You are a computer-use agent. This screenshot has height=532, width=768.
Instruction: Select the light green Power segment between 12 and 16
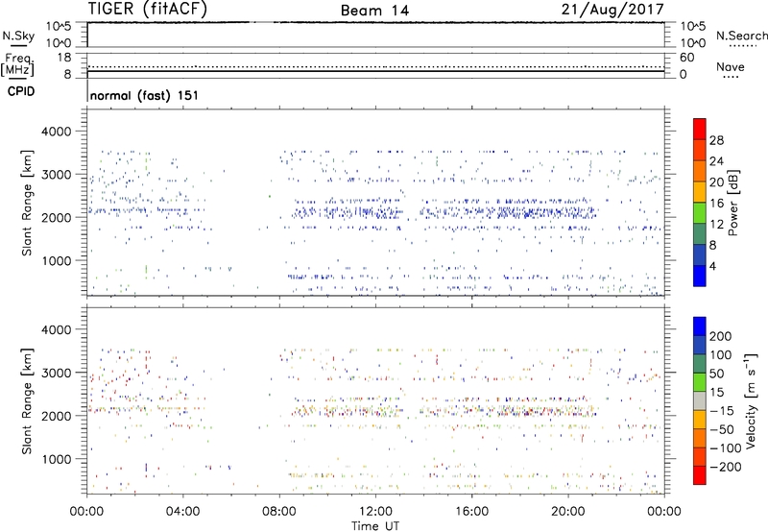(700, 213)
